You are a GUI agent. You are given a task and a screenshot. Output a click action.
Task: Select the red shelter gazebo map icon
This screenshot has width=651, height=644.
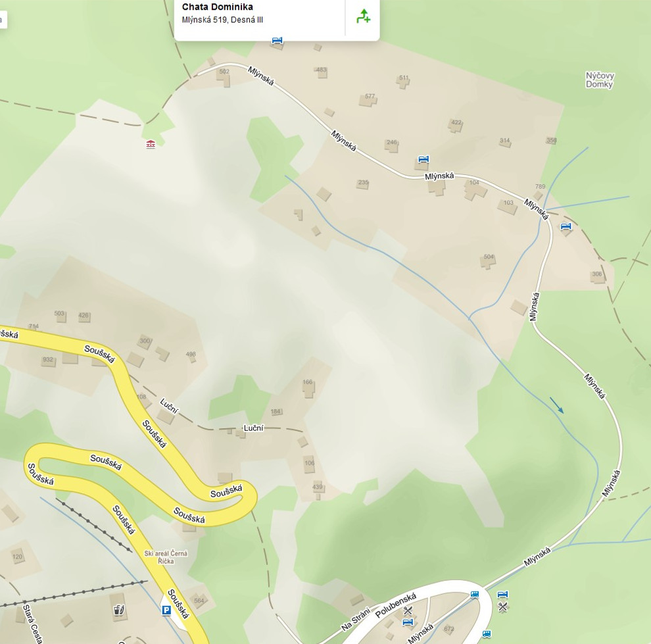pos(151,144)
